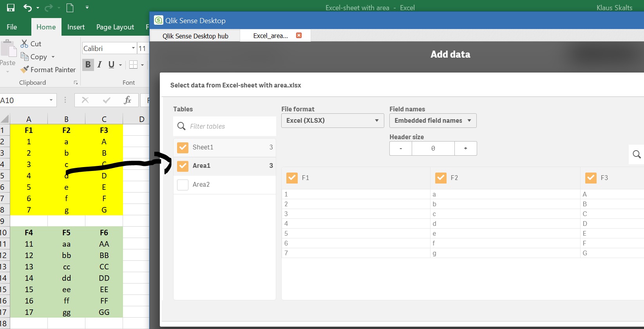
Task: Click the Filter tables search field
Action: [225, 126]
